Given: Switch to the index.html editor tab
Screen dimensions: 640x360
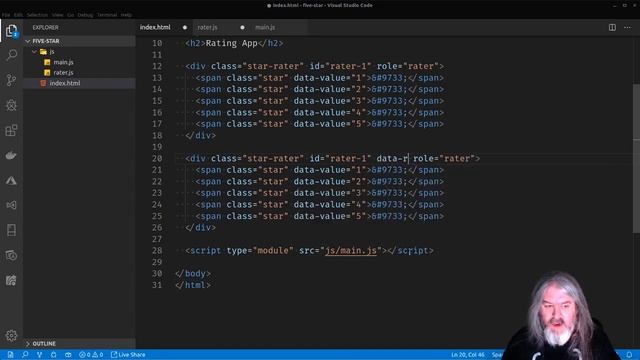Looking at the screenshot, I should pos(155,27).
